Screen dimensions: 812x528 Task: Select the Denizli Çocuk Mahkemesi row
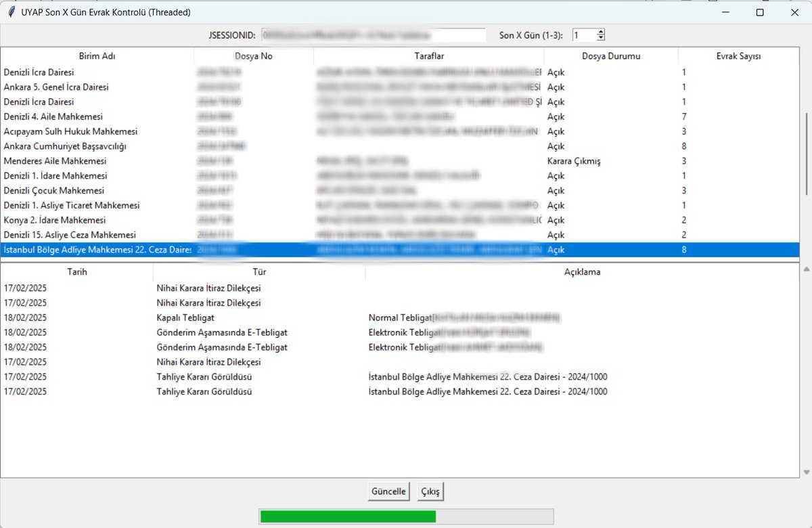pos(400,191)
